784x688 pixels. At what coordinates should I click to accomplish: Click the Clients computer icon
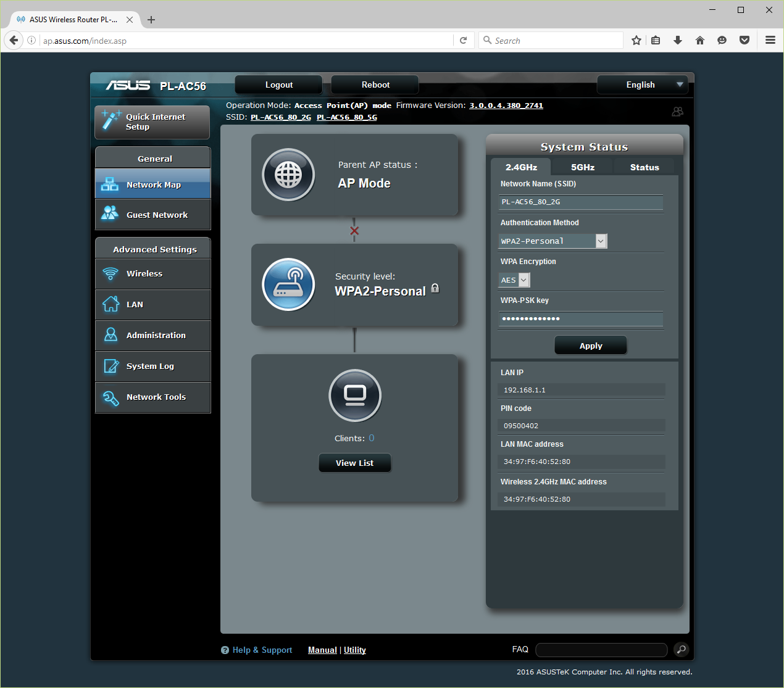(355, 395)
